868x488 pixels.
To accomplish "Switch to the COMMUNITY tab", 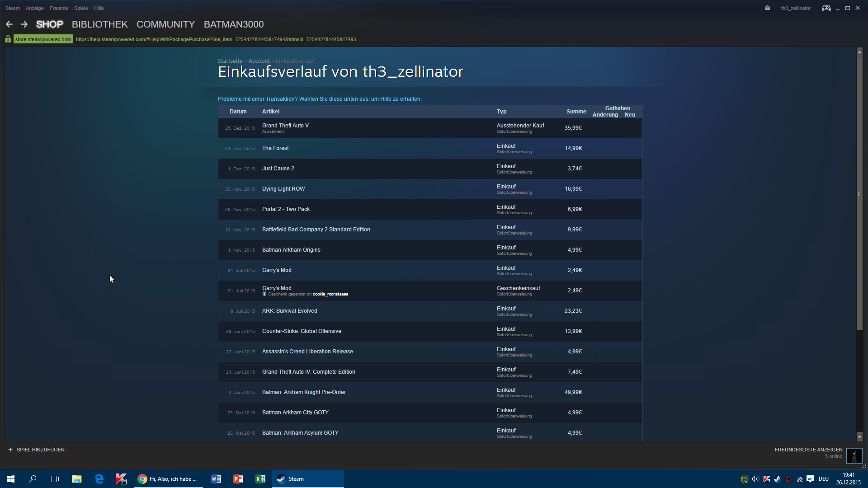I will coord(165,24).
